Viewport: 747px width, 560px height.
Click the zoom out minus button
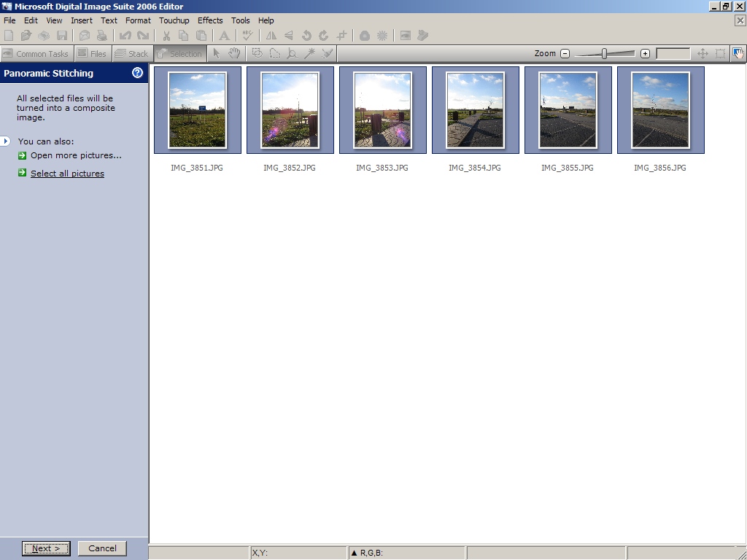coord(565,53)
